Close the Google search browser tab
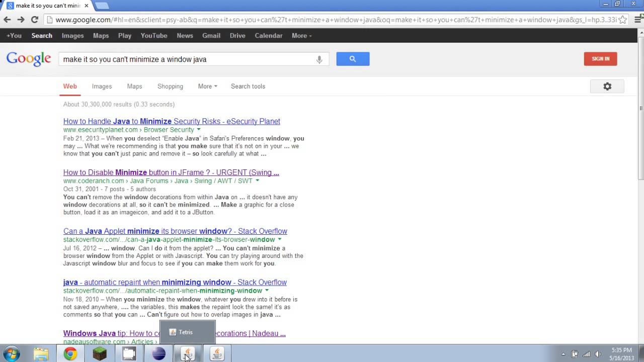Viewport: 644px width, 362px height. (87, 6)
